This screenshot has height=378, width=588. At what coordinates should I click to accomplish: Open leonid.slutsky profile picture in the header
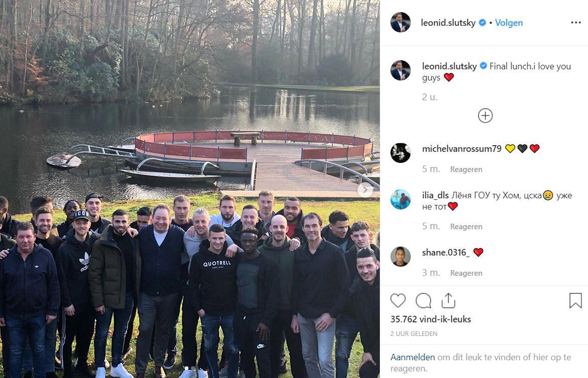[401, 22]
